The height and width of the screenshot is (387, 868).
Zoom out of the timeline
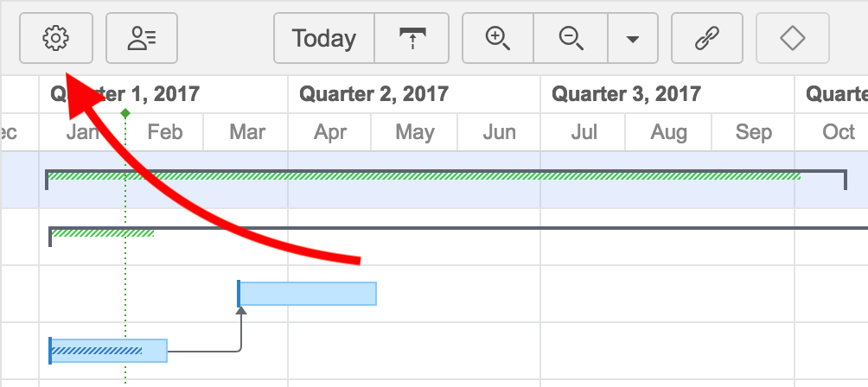571,38
